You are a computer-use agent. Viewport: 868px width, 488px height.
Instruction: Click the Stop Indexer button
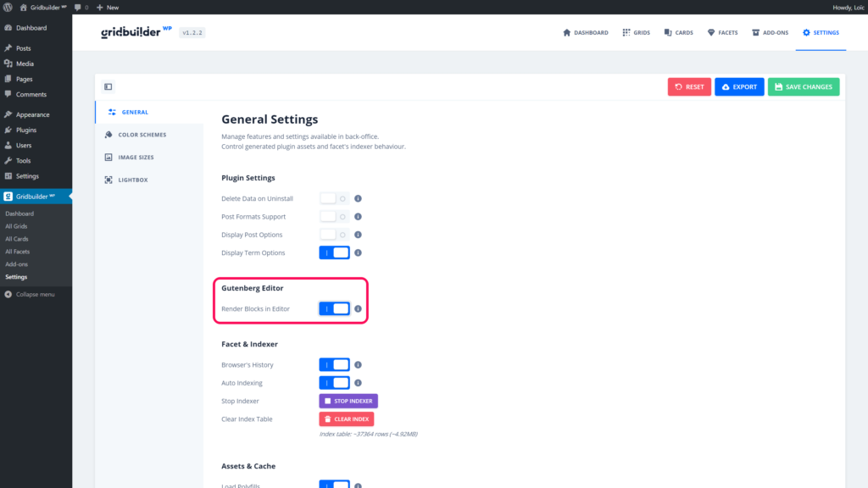point(348,401)
